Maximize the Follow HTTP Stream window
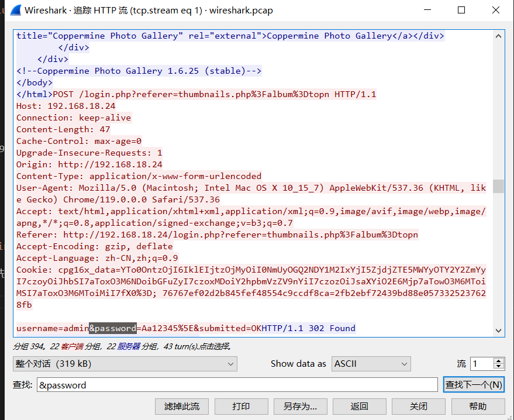 click(461, 11)
